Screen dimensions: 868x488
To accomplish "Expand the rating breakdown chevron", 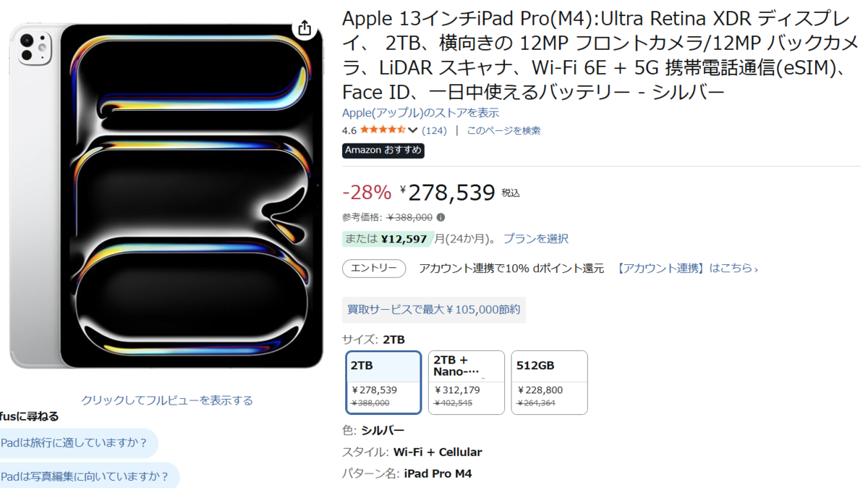I will [x=413, y=131].
